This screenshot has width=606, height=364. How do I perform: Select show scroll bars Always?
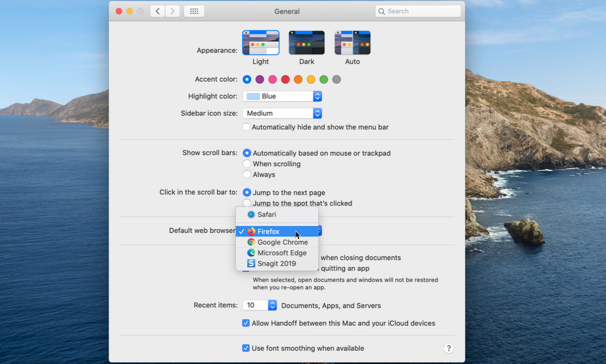pos(247,174)
